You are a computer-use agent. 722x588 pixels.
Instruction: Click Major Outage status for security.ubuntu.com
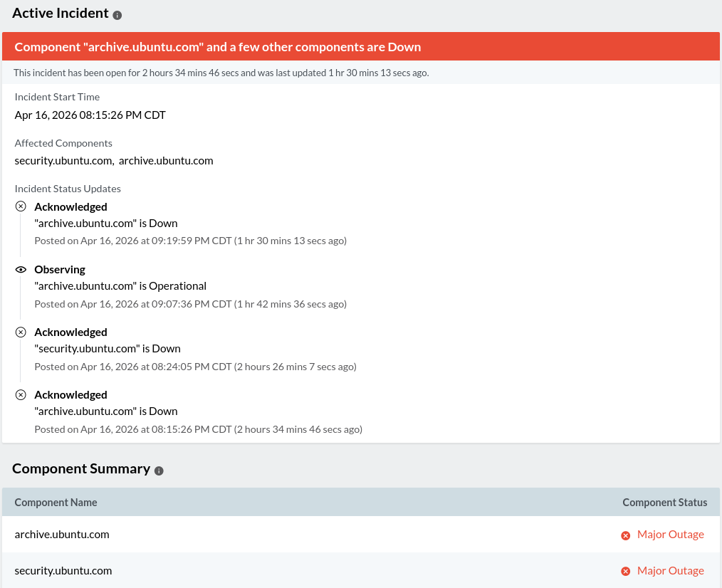click(671, 570)
